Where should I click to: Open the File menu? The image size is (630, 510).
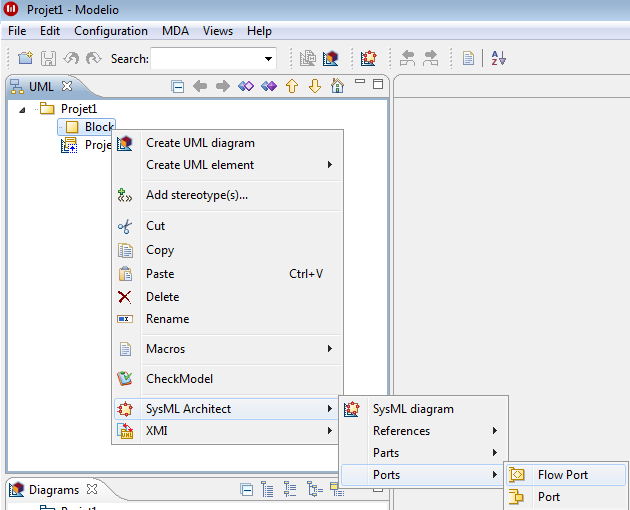point(17,31)
